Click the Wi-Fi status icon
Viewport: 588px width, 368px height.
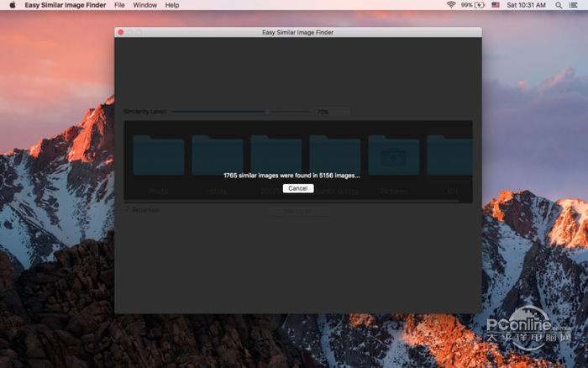pos(451,5)
